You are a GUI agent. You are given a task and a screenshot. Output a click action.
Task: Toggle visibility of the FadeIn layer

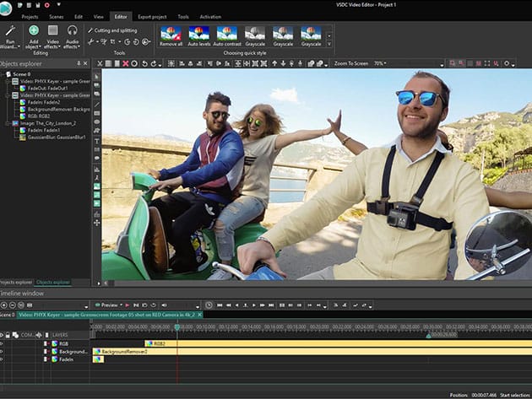pyautogui.click(x=3, y=359)
